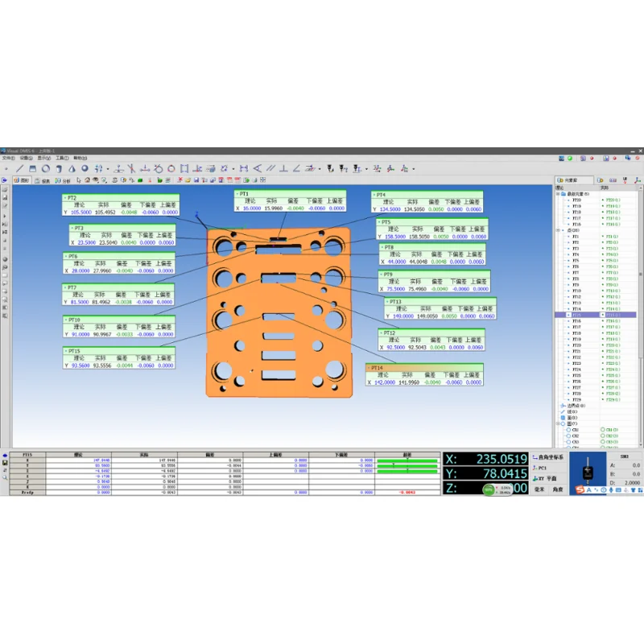Click the 毫米 units button
644x644 pixels.
point(539,489)
